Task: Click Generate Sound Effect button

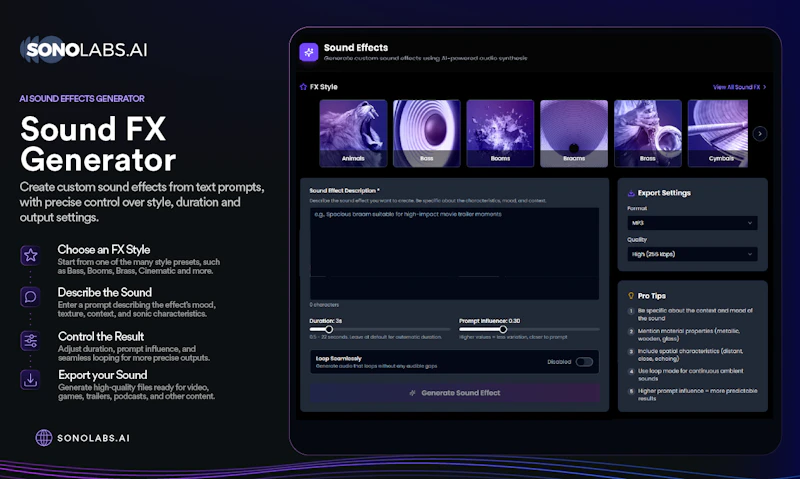Action: click(x=454, y=393)
